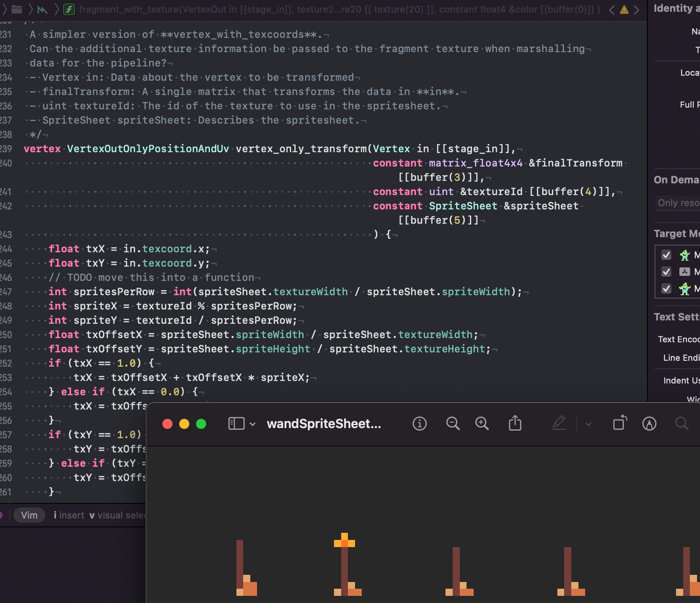Click vertex_only_transform function name in code
700x603 pixels.
pyautogui.click(x=301, y=149)
